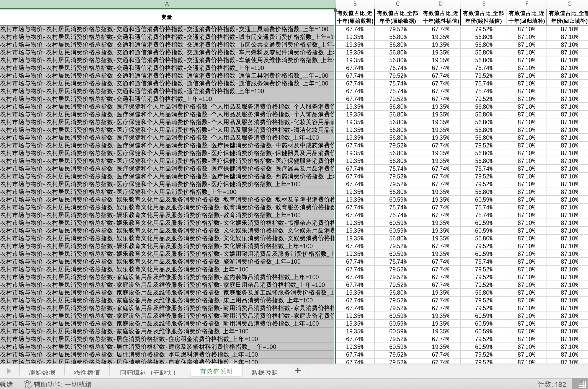588x389 pixels.
Task: Click 辅助功能: 一切就绪 status text
Action: 63,384
